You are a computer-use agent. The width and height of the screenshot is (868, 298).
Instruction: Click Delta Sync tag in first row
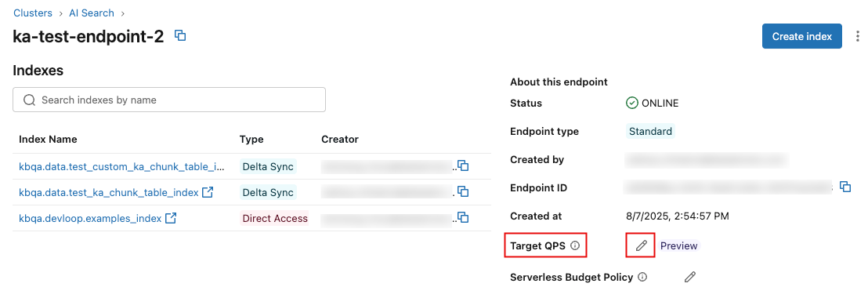point(269,166)
